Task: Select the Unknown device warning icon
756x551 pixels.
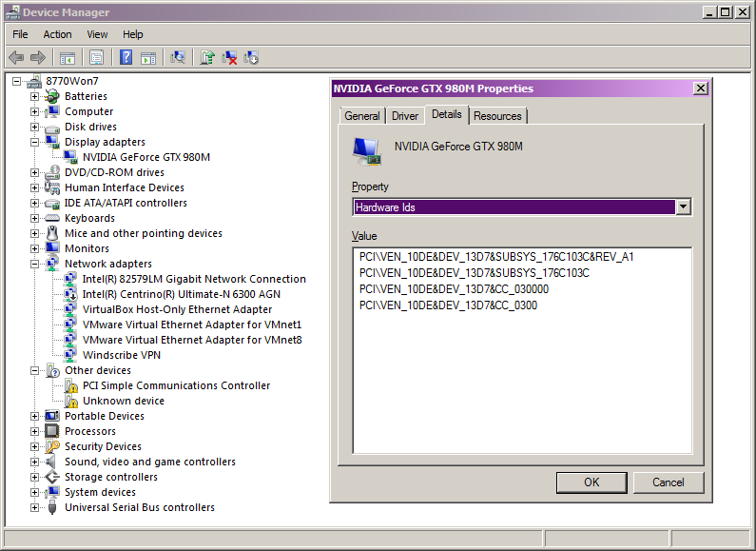Action: click(x=71, y=402)
